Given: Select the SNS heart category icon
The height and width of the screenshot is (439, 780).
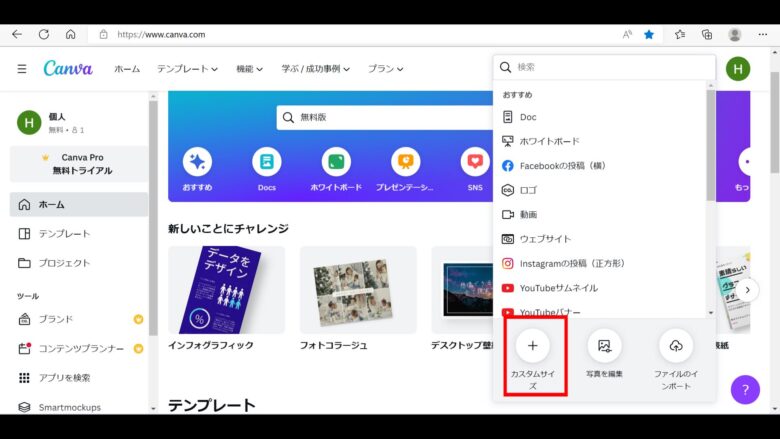Looking at the screenshot, I should point(475,162).
